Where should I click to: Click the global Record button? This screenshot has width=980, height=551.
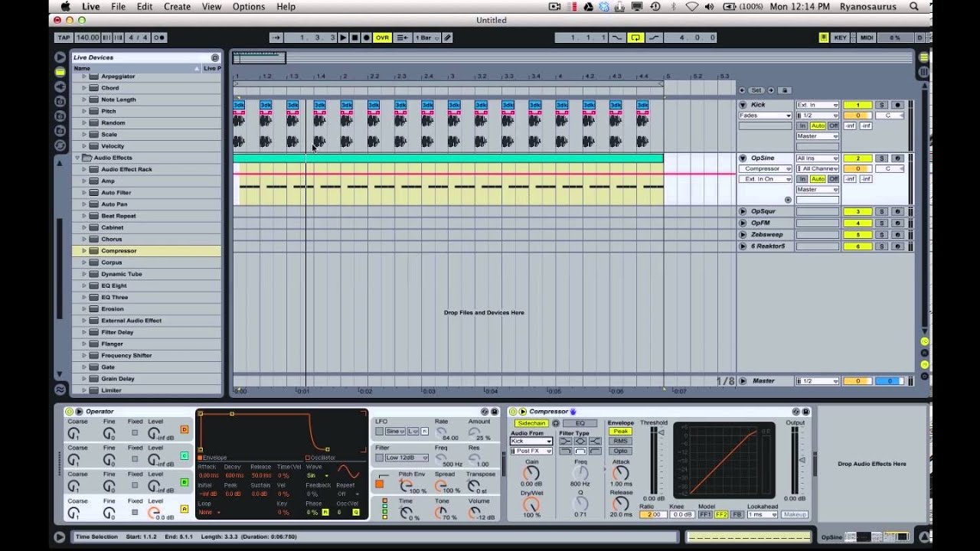pos(366,37)
